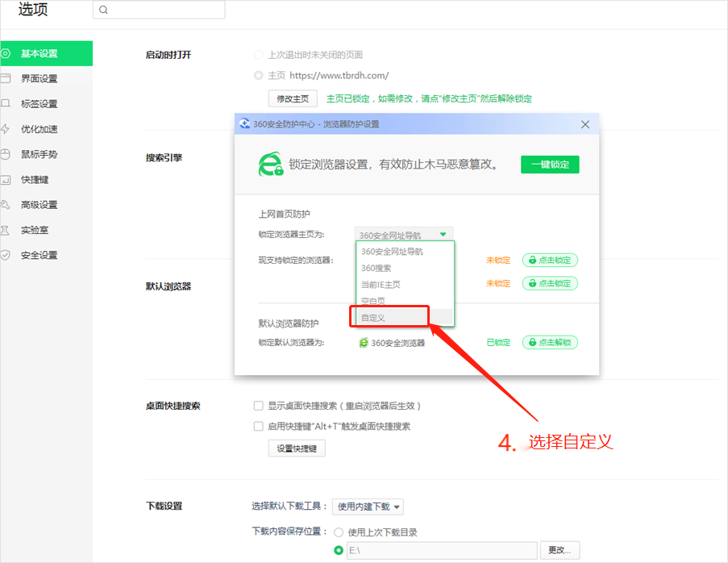This screenshot has width=728, height=563.
Task: Select the E:\ download path radio
Action: [339, 550]
